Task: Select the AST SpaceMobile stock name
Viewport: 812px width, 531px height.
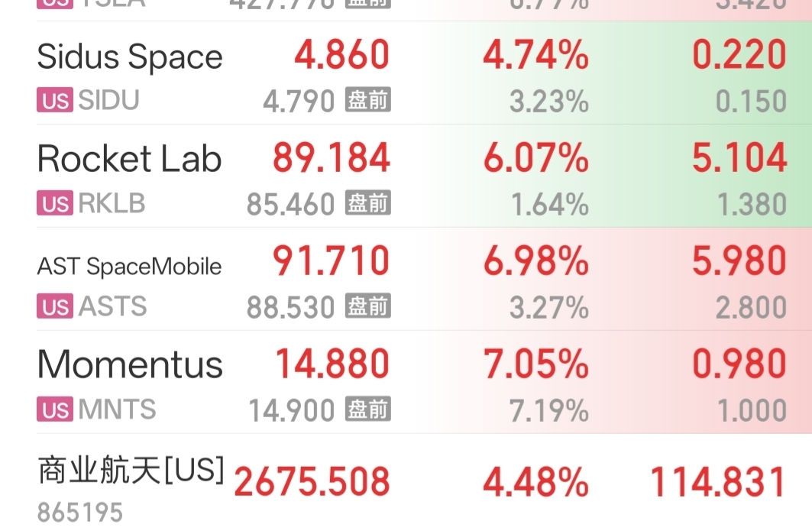Action: tap(129, 267)
